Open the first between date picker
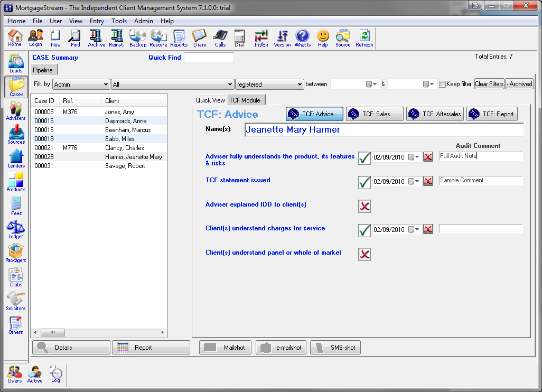The height and width of the screenshot is (392, 542). click(371, 84)
